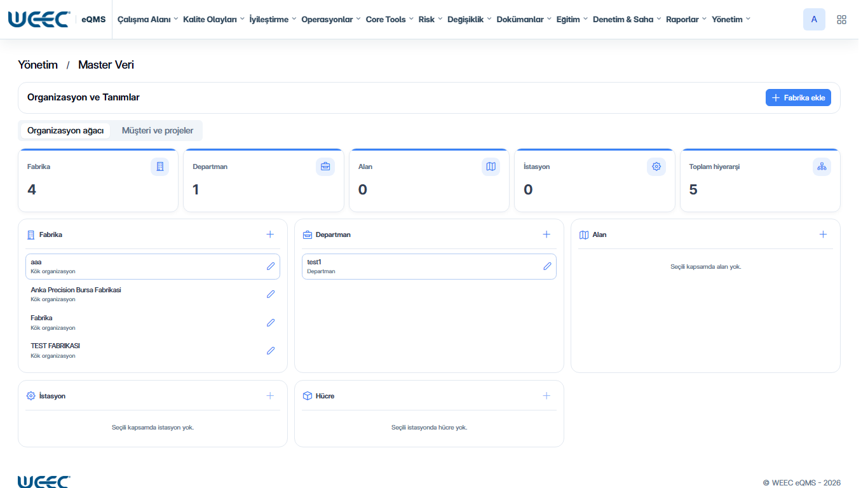Click Yönetim breadcrumb link
Screen dimensions: 868x488
pos(38,65)
